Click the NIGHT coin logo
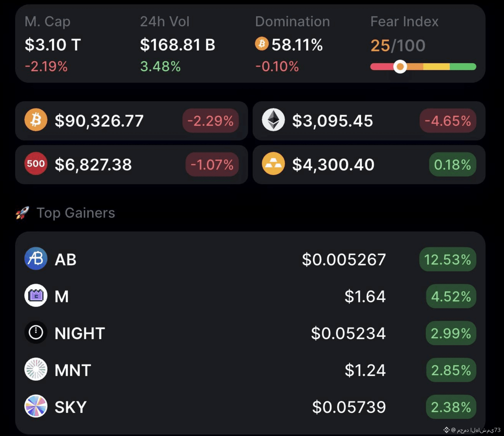 point(36,332)
